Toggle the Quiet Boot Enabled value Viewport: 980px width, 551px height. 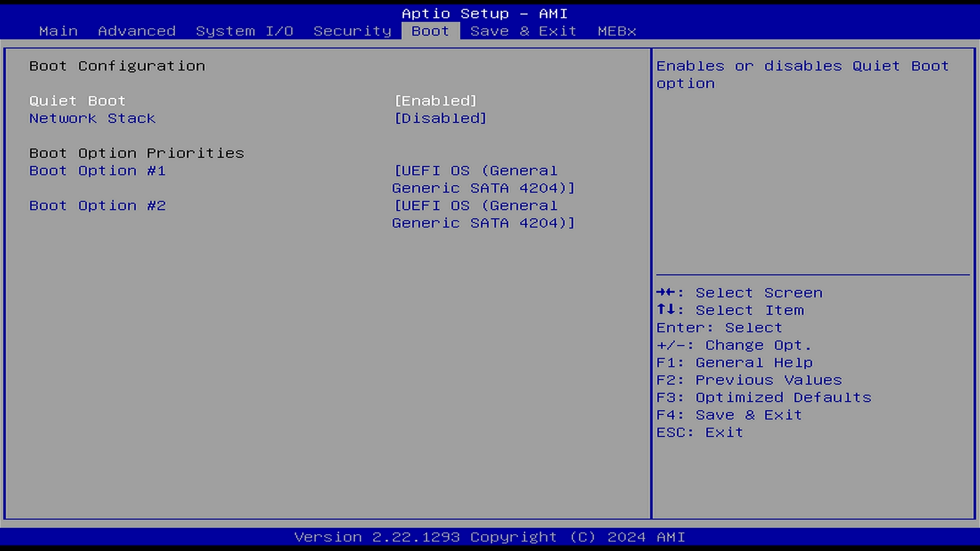click(435, 101)
